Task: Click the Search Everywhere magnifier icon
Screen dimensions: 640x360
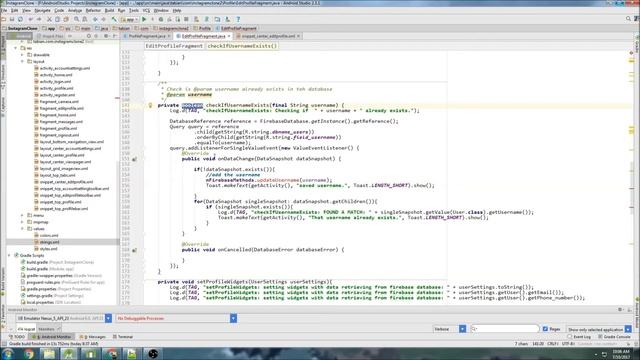Action: 628,19
